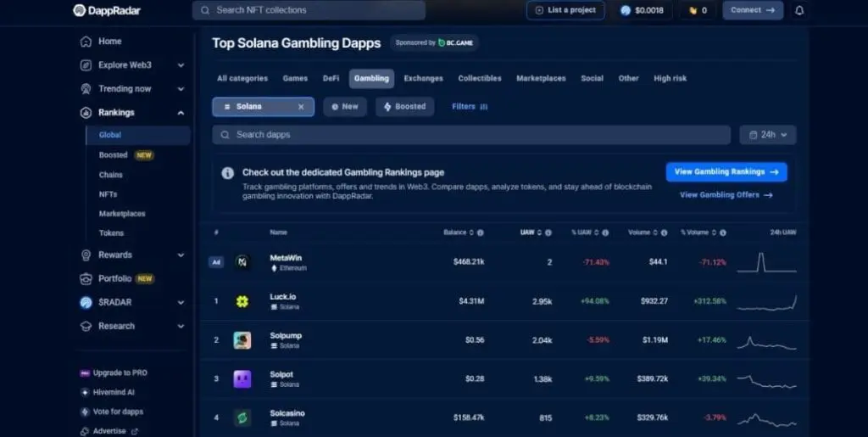Open the 24h time range dropdown
This screenshot has height=437, width=868.
(x=768, y=135)
